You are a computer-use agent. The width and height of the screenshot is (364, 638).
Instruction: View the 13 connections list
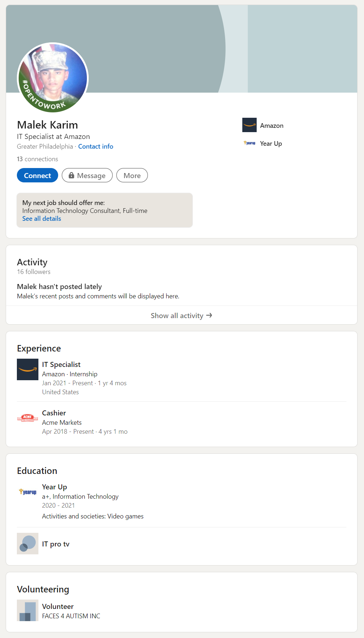click(37, 159)
